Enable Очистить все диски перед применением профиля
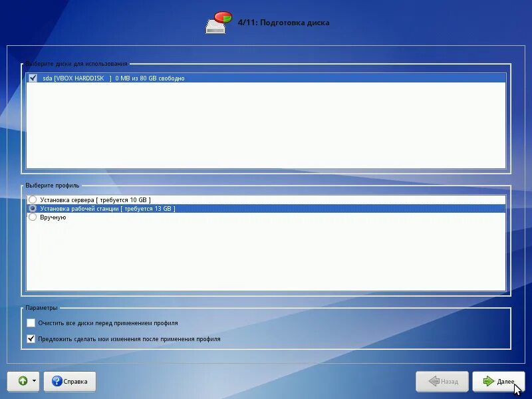Viewport: 532px width, 399px height. click(31, 323)
